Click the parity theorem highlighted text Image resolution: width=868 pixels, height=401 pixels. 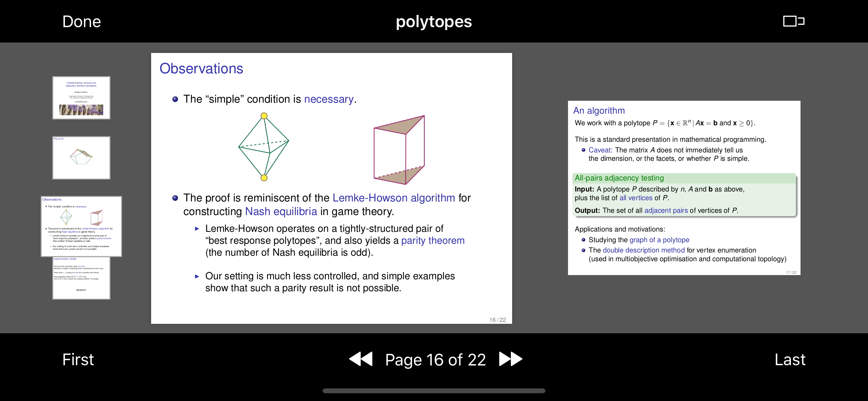(432, 241)
